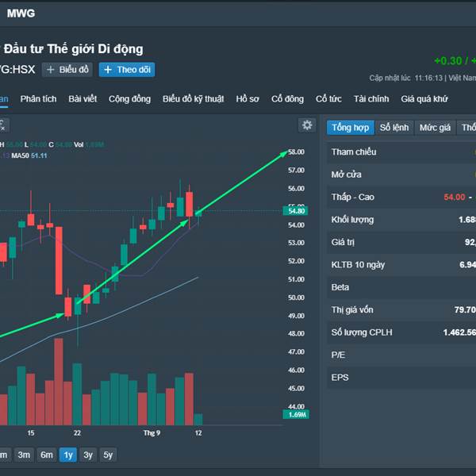Click the plus icon on Theo dõi
The width and height of the screenshot is (476, 476).
[x=108, y=70]
